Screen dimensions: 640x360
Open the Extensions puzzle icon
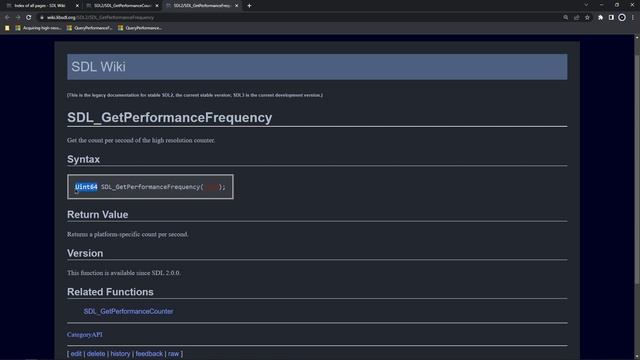[x=600, y=18]
